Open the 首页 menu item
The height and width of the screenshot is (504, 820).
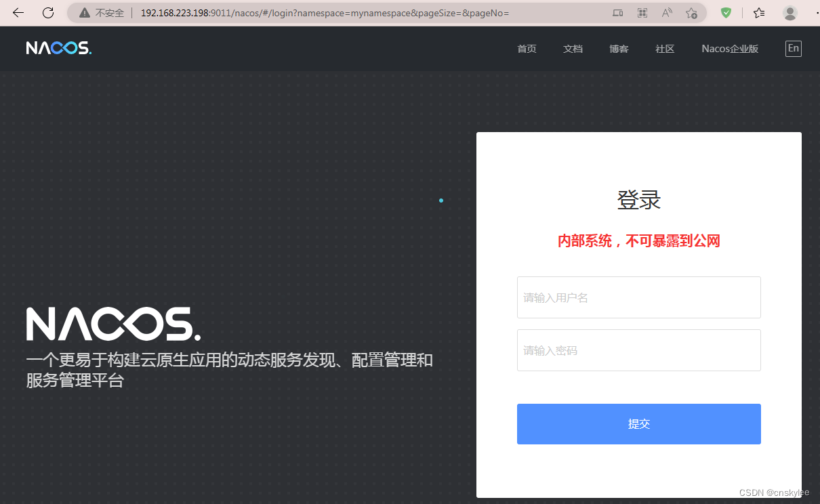point(527,49)
